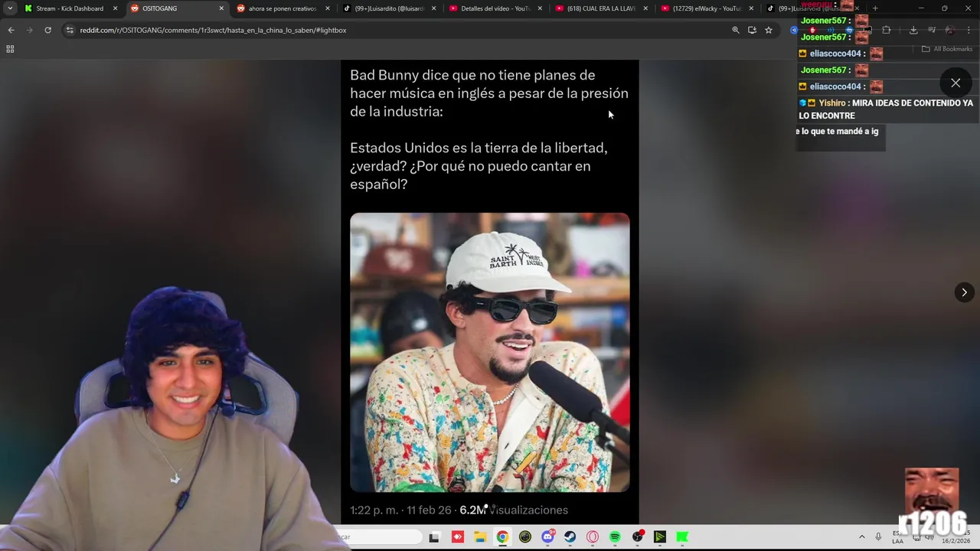980x551 pixels.
Task: Close the elWacky YouTube tab
Action: click(751, 8)
